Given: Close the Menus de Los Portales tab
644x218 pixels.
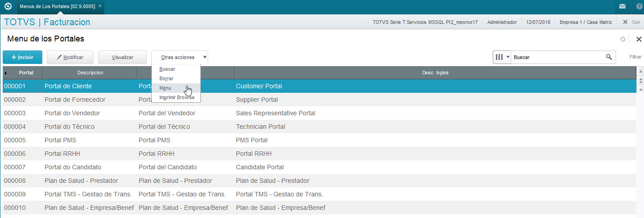Looking at the screenshot, I should [x=100, y=6].
